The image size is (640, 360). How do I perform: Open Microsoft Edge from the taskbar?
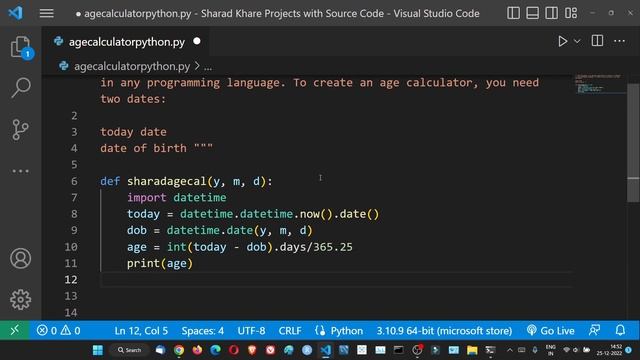(216, 350)
